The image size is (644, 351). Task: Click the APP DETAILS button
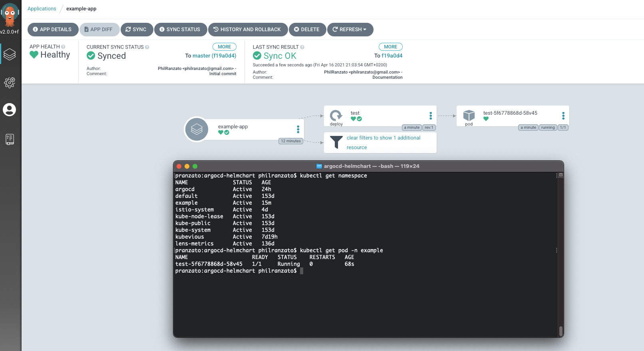(x=53, y=30)
